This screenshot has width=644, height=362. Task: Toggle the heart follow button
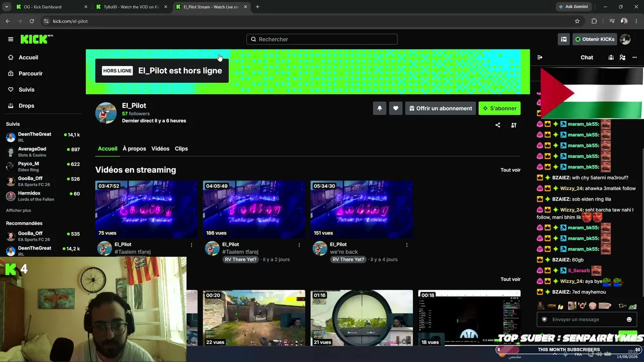(395, 108)
